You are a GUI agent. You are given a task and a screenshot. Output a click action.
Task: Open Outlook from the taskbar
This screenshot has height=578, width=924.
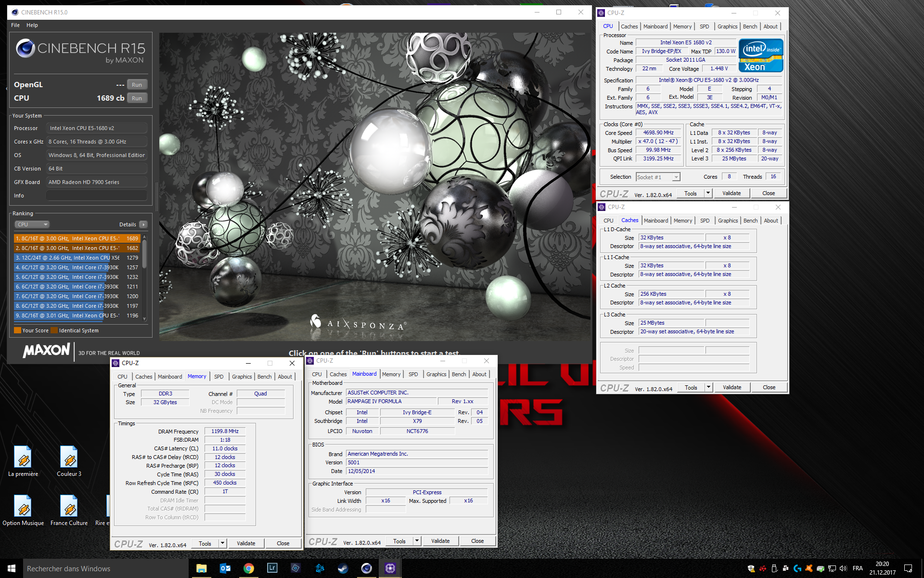[x=225, y=568]
